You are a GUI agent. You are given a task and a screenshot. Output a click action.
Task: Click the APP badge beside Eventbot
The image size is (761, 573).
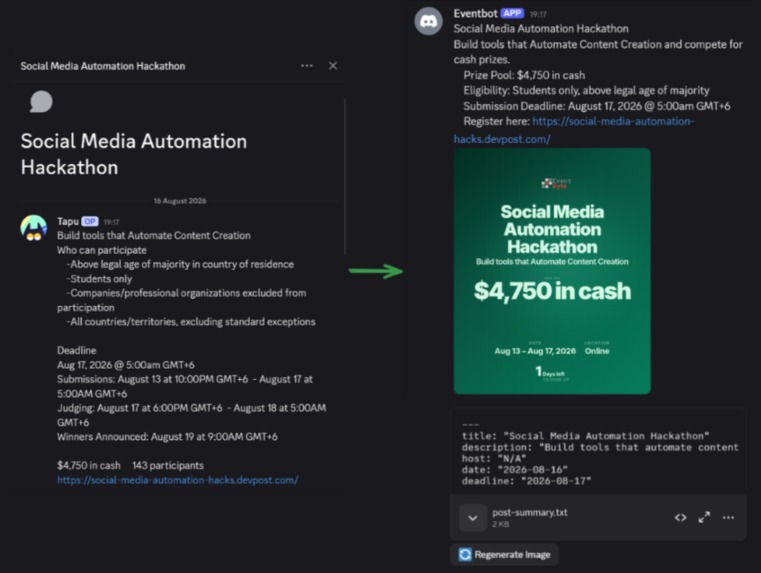pyautogui.click(x=512, y=13)
